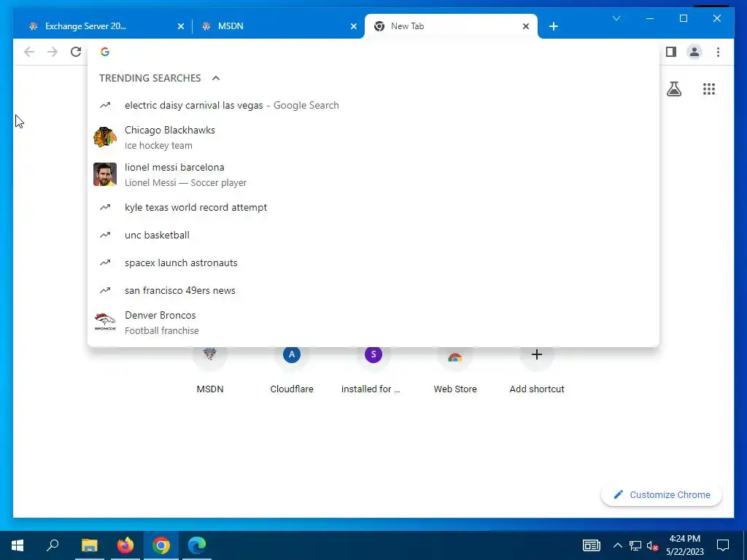Click the News and interests taskbar icon
The width and height of the screenshot is (747, 560).
[591, 545]
